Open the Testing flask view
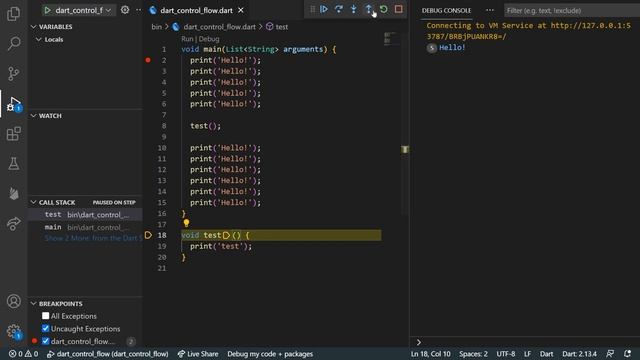 (x=13, y=164)
